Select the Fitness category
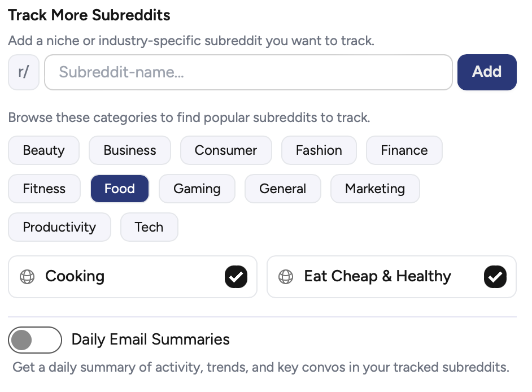The height and width of the screenshot is (392, 532). click(x=44, y=189)
